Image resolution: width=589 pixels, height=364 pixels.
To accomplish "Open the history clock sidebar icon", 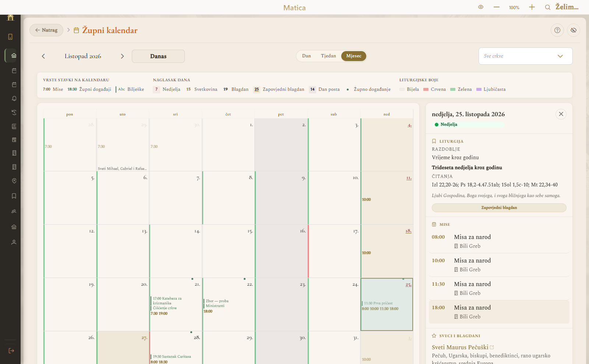I will point(14,113).
